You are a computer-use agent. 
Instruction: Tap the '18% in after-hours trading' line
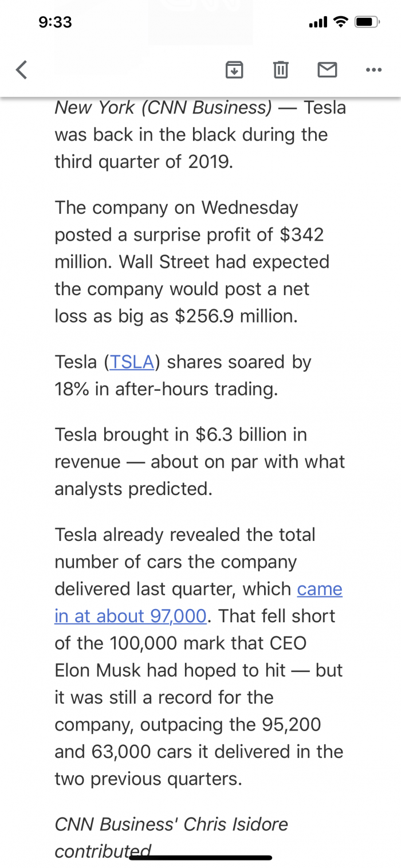(x=166, y=390)
